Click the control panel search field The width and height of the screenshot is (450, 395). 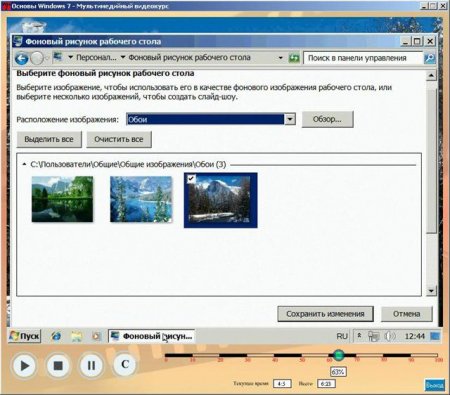pos(363,58)
